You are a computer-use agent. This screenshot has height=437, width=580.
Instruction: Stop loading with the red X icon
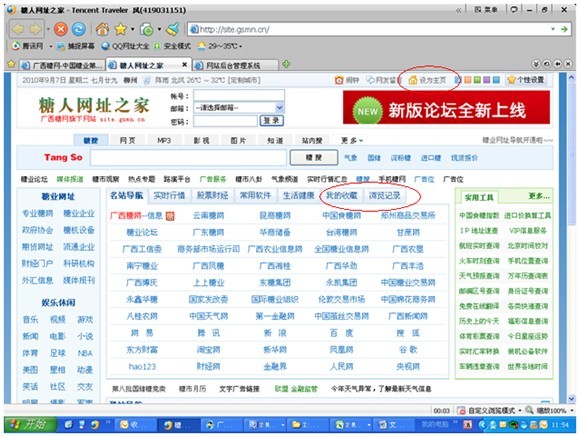click(61, 29)
